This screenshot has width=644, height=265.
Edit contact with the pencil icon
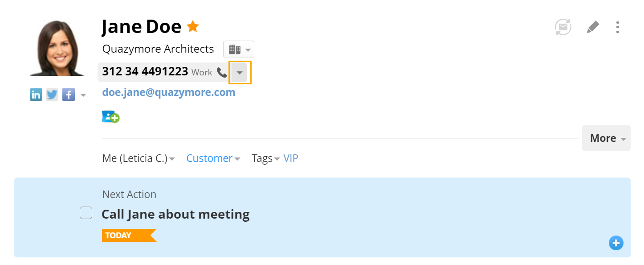coord(593,27)
